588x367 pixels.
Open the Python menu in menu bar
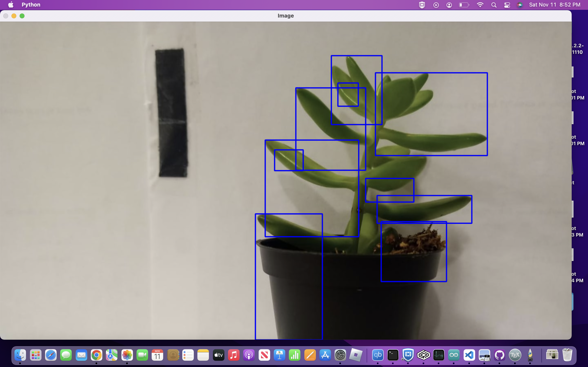click(31, 5)
